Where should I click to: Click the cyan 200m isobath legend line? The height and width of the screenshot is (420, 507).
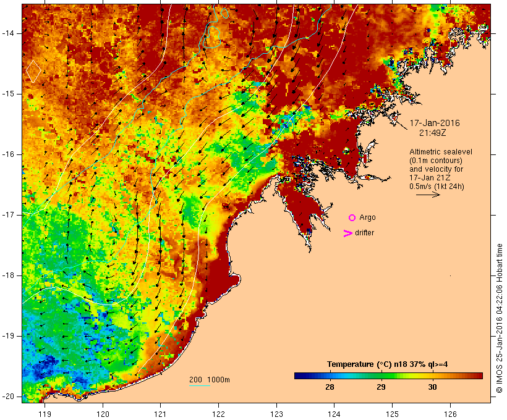200,385
